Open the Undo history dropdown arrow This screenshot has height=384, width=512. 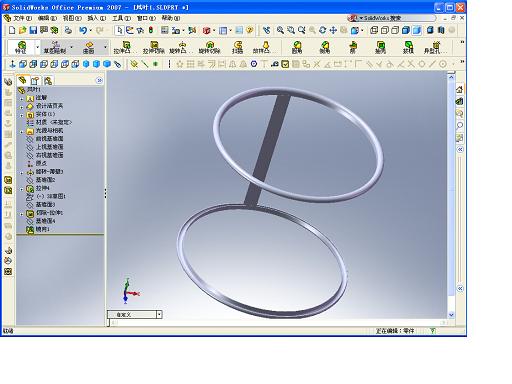tap(90, 30)
